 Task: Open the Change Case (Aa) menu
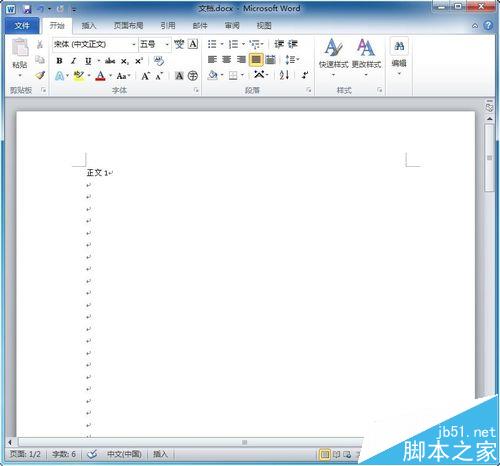point(122,76)
